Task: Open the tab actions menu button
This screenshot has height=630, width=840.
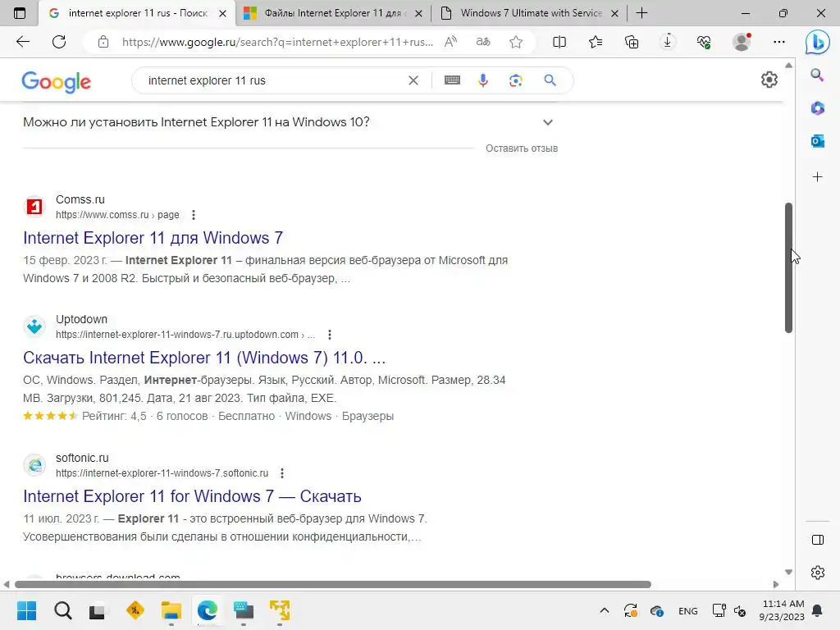Action: (20, 13)
